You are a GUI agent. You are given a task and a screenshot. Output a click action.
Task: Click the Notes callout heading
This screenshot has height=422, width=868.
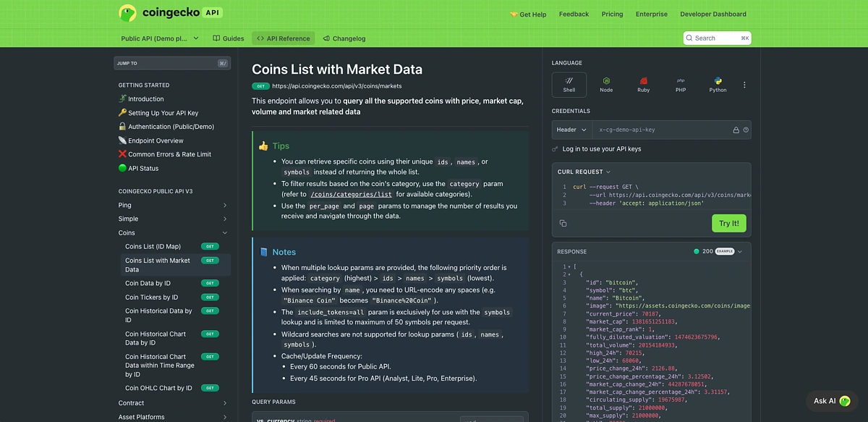click(x=284, y=252)
